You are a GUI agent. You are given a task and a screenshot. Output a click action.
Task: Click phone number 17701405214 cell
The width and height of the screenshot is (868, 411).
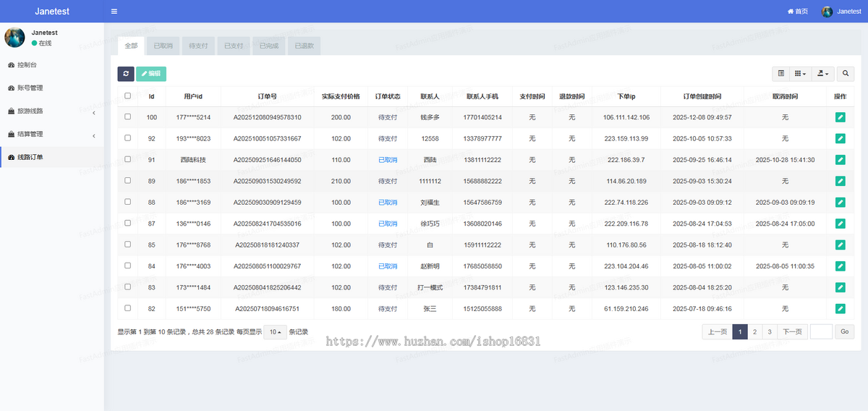pyautogui.click(x=482, y=117)
